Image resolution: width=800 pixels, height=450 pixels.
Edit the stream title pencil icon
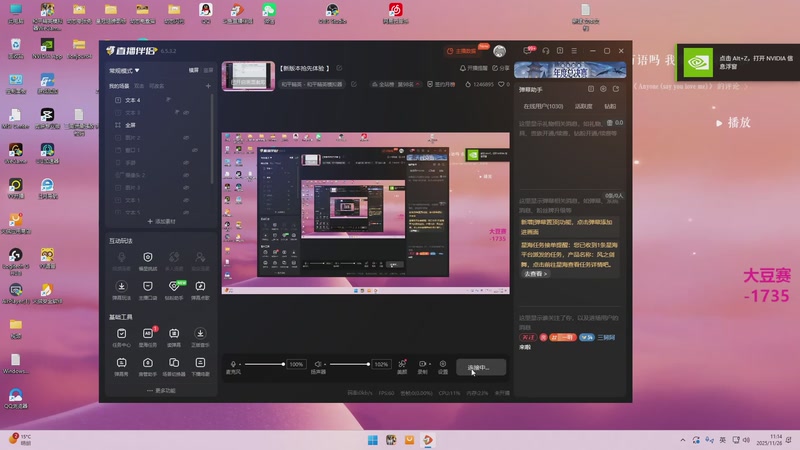(339, 68)
